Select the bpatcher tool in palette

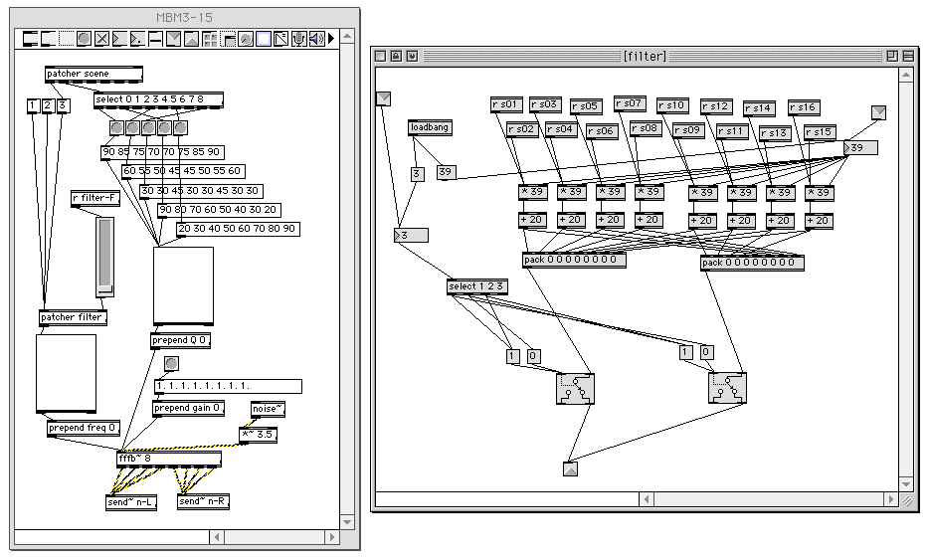click(x=228, y=39)
